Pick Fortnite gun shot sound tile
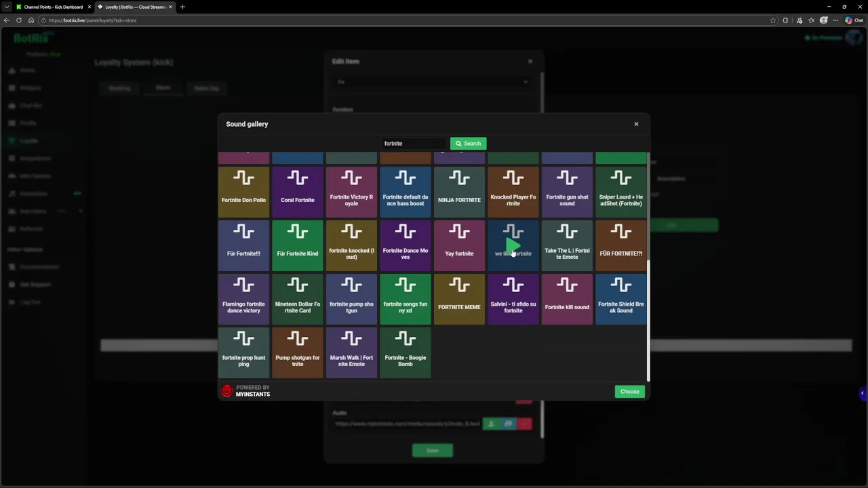Screen dimensions: 868x488 (567, 192)
